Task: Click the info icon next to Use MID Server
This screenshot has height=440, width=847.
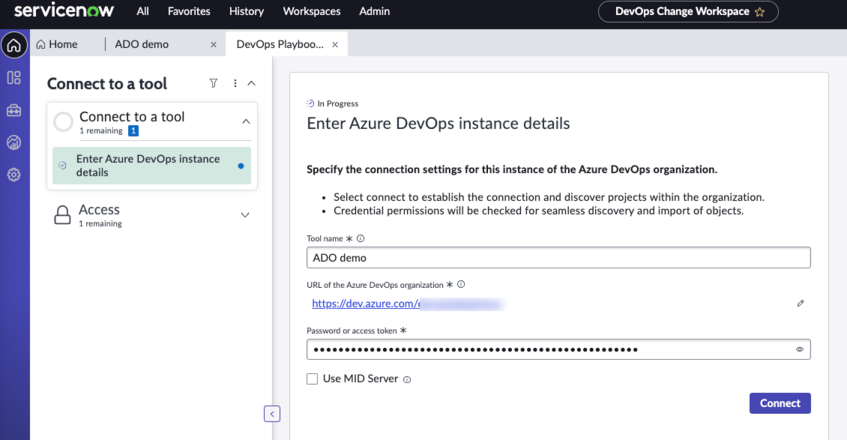Action: point(407,380)
